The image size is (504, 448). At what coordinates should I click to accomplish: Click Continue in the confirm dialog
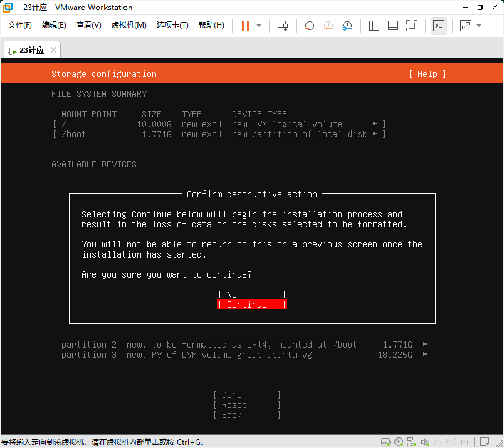251,305
